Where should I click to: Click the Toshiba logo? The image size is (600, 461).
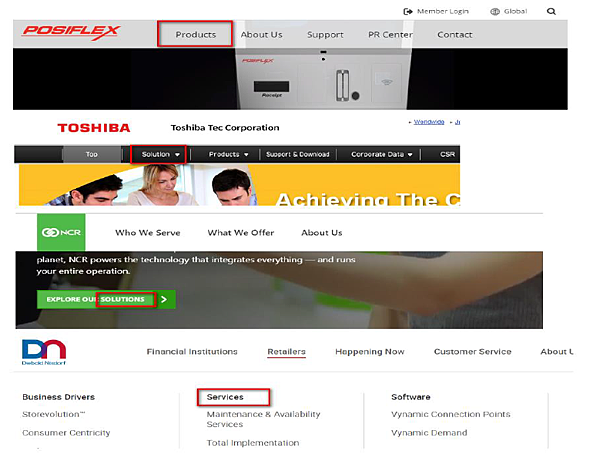(x=94, y=128)
